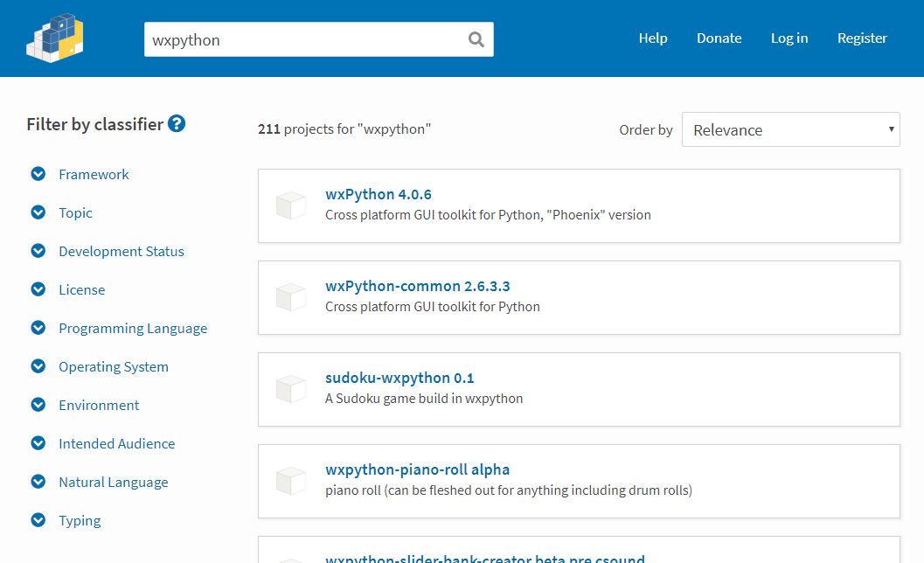The image size is (924, 563).
Task: Expand the Environment chevron icon
Action: 38,405
